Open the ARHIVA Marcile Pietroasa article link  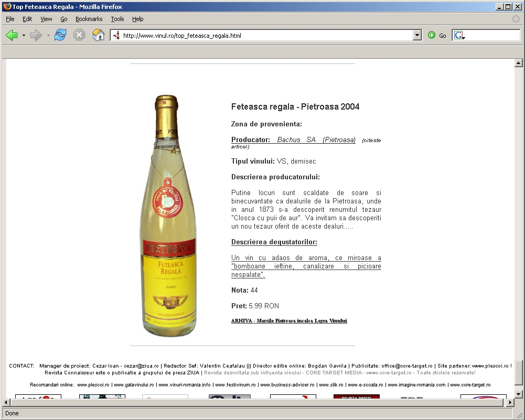(x=289, y=321)
